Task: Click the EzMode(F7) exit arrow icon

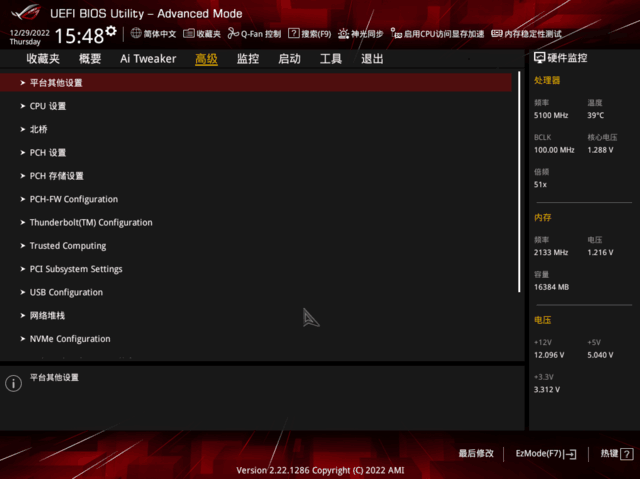Action: point(571,454)
